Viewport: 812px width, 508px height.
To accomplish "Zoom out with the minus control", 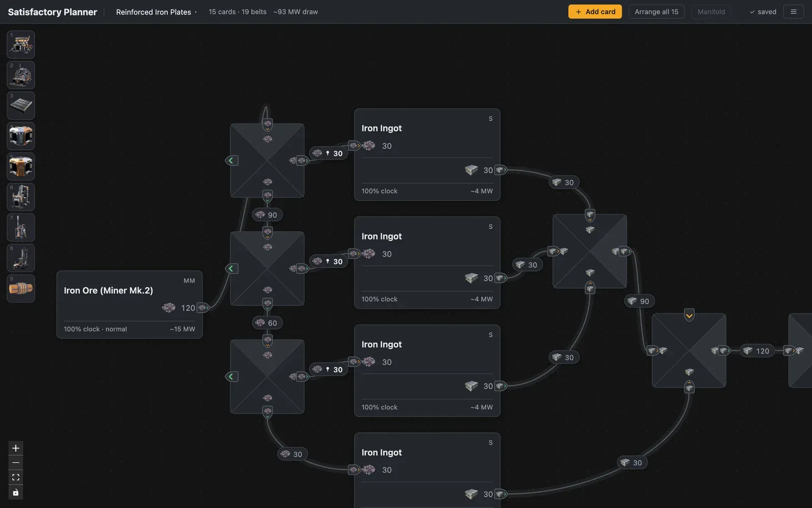I will [x=16, y=463].
